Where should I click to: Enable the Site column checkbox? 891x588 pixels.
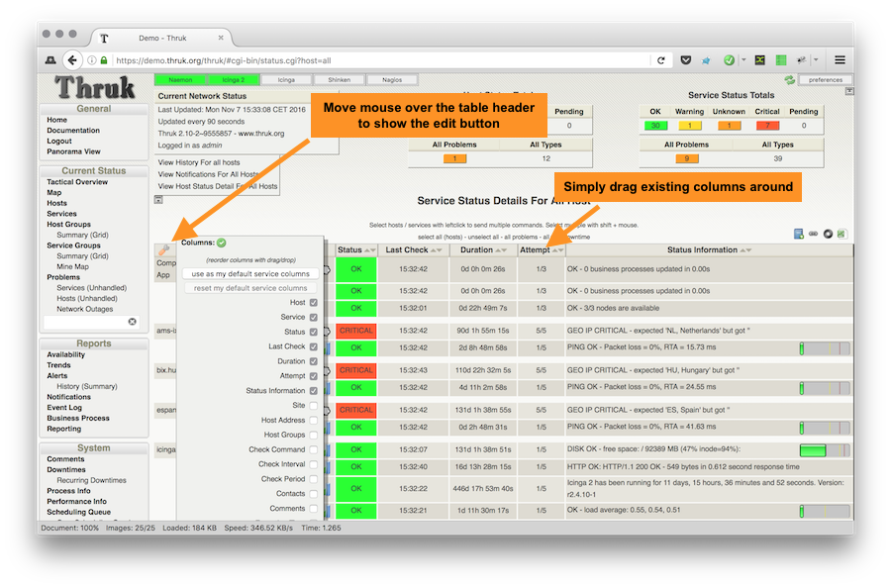pyautogui.click(x=314, y=406)
